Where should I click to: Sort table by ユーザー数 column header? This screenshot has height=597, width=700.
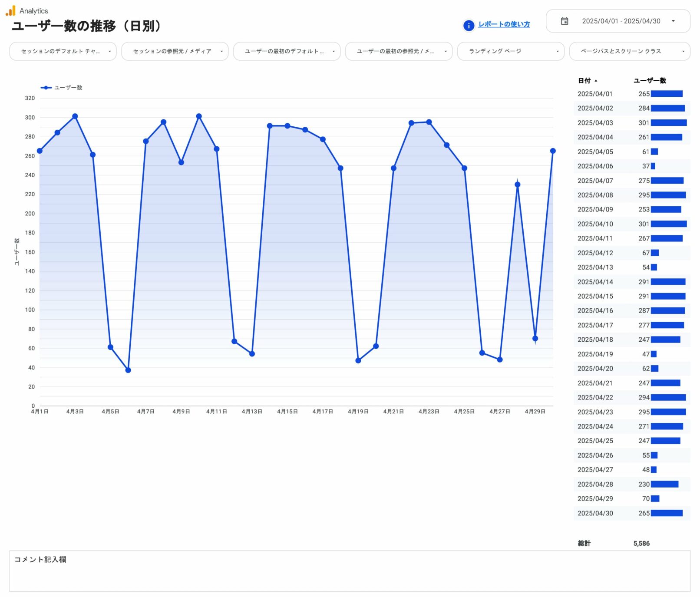(649, 81)
